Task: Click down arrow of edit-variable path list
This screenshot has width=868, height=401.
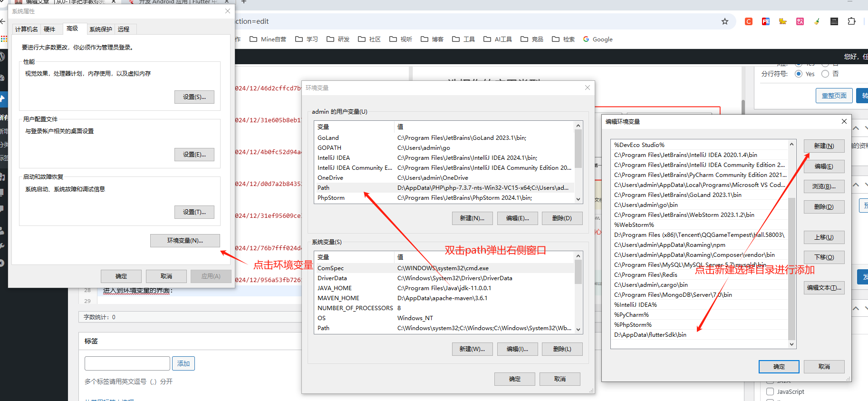Action: [x=791, y=344]
